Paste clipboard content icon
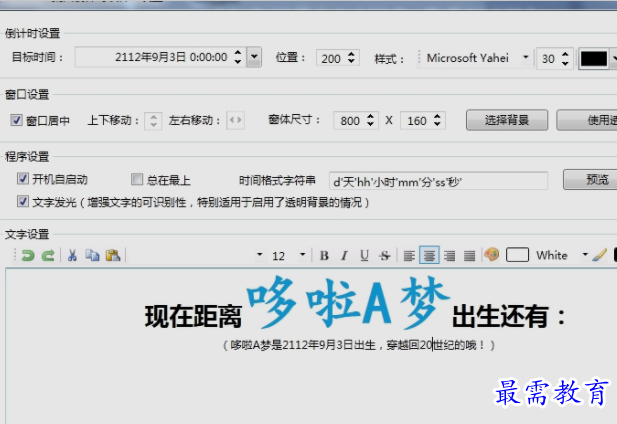Screen dimensions: 617x424 113,256
